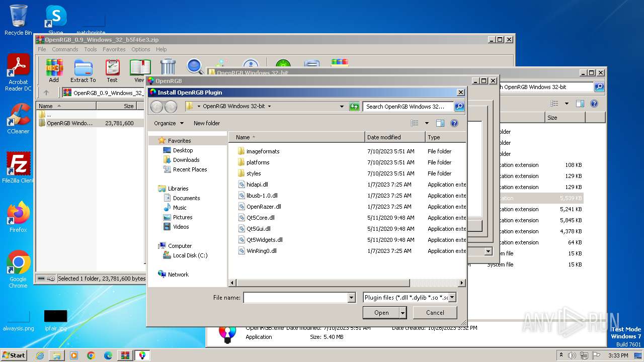
Task: Open FileZilla Client desktop icon
Action: tap(18, 167)
